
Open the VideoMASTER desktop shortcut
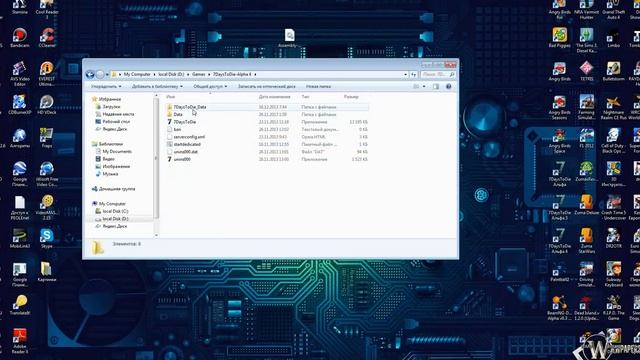pyautogui.click(x=47, y=207)
